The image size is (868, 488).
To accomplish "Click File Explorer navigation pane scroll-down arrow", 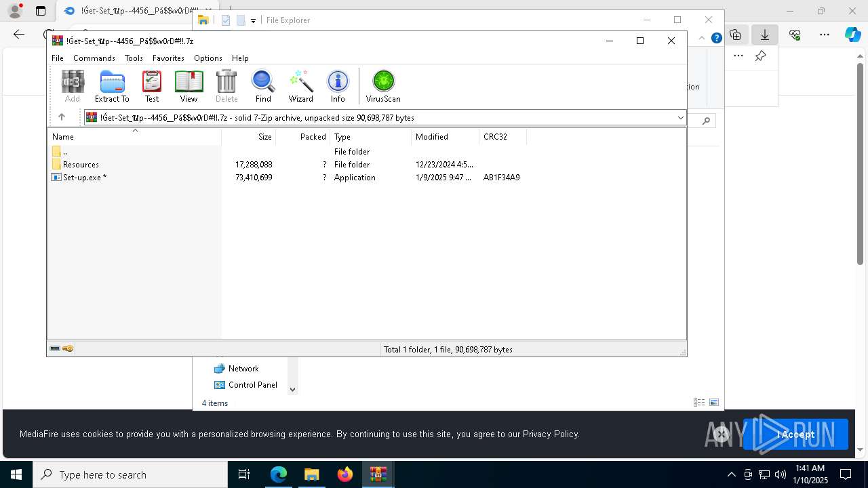I will tap(293, 390).
